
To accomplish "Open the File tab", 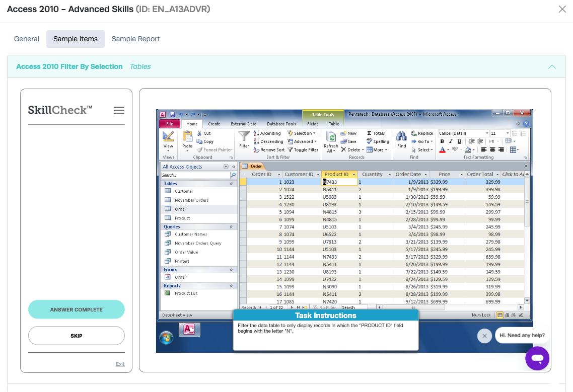I will click(x=170, y=124).
